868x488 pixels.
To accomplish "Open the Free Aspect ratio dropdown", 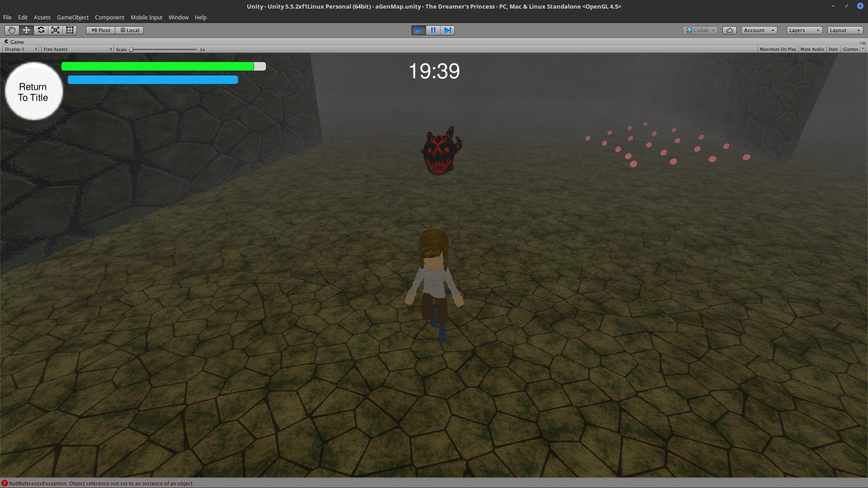I will coord(77,49).
